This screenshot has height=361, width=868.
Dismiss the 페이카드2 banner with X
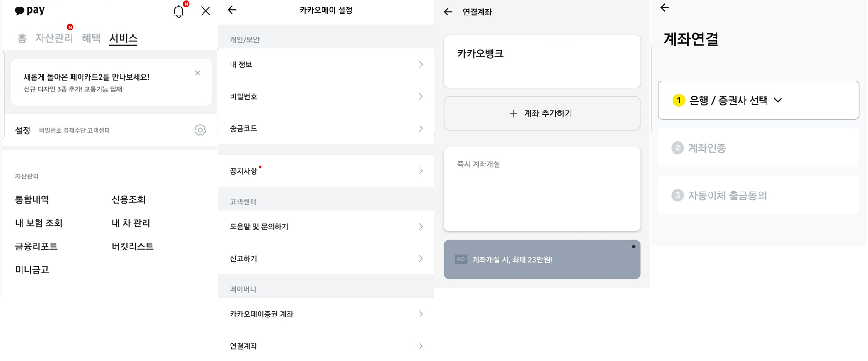tap(198, 73)
